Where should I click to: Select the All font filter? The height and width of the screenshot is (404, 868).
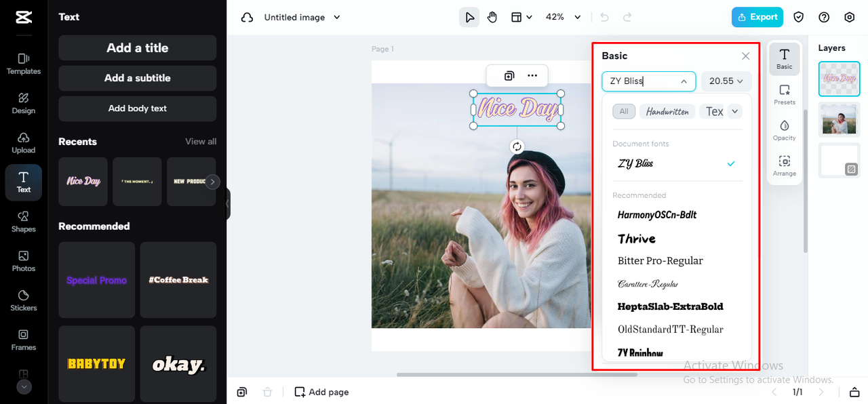point(624,111)
